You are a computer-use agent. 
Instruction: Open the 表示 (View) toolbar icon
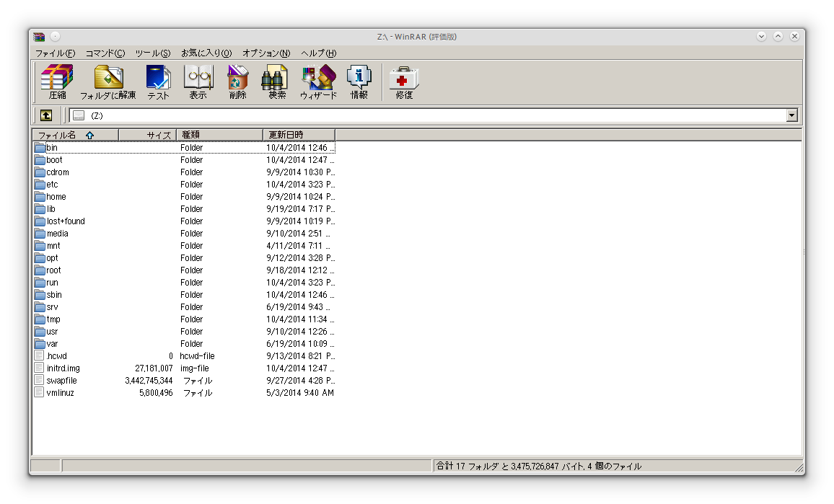(x=198, y=81)
